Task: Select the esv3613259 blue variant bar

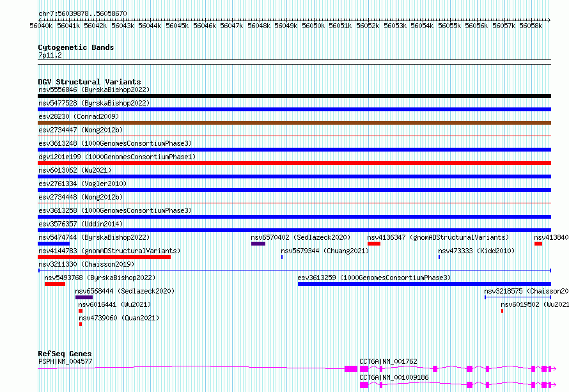Action: (x=425, y=284)
